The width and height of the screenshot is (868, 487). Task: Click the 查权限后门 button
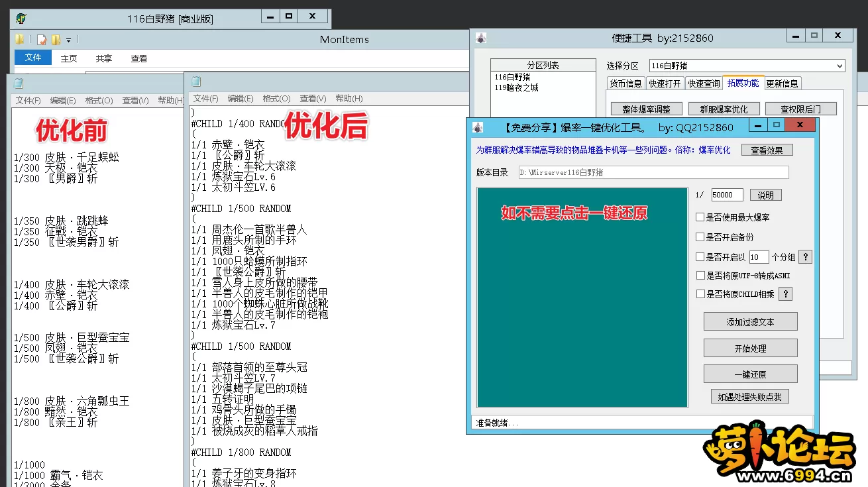click(800, 109)
